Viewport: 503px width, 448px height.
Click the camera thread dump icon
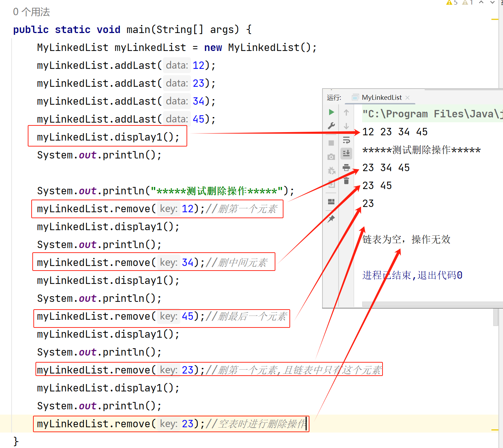331,157
